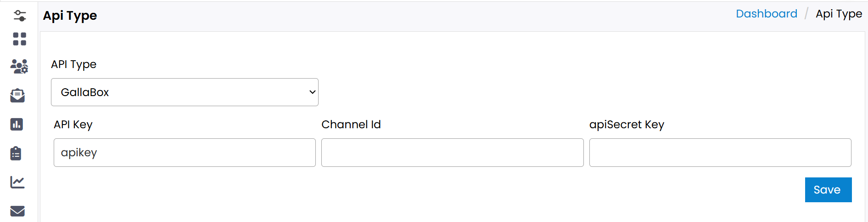Focus the Channel Id text box
This screenshot has height=222, width=868.
point(452,153)
